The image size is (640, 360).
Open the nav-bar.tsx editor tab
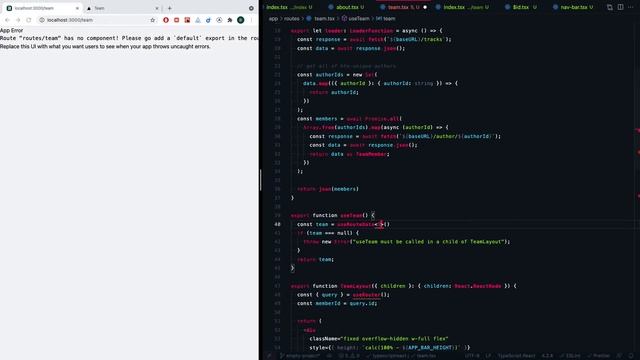(x=573, y=7)
